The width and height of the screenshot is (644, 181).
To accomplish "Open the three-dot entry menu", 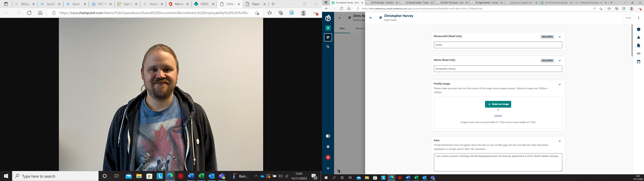I will [x=638, y=18].
